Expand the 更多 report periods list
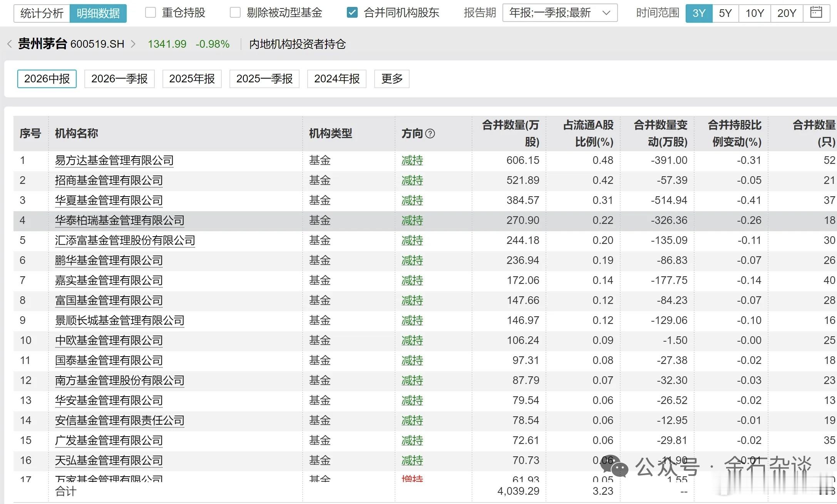The image size is (837, 504). (392, 78)
